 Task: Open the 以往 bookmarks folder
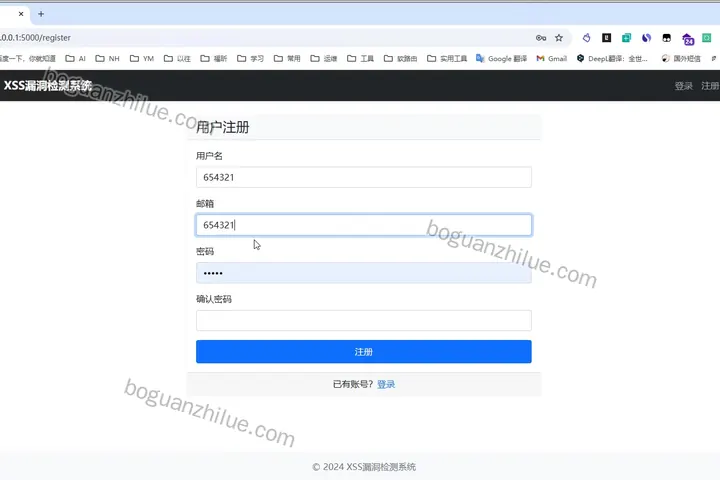pyautogui.click(x=177, y=58)
